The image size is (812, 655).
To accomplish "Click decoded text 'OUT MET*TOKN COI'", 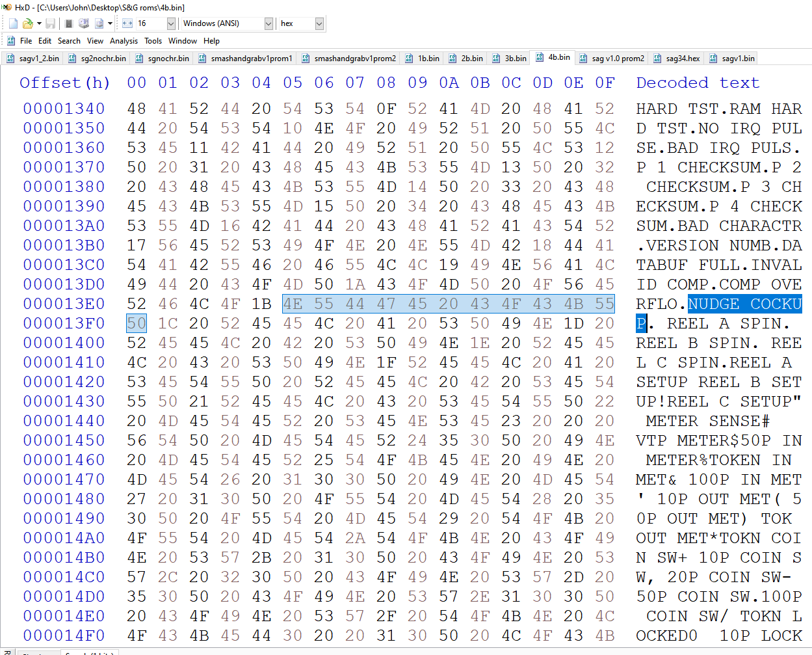I will 719,538.
